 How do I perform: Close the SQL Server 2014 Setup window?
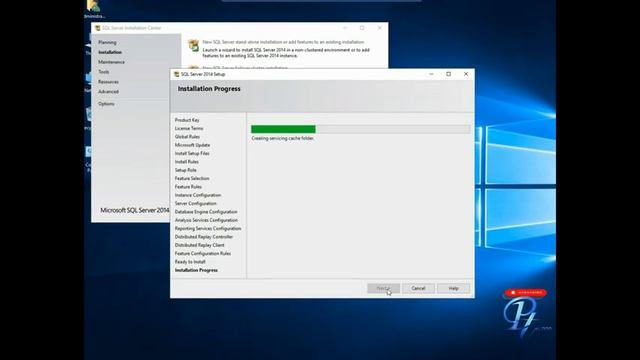(x=466, y=74)
